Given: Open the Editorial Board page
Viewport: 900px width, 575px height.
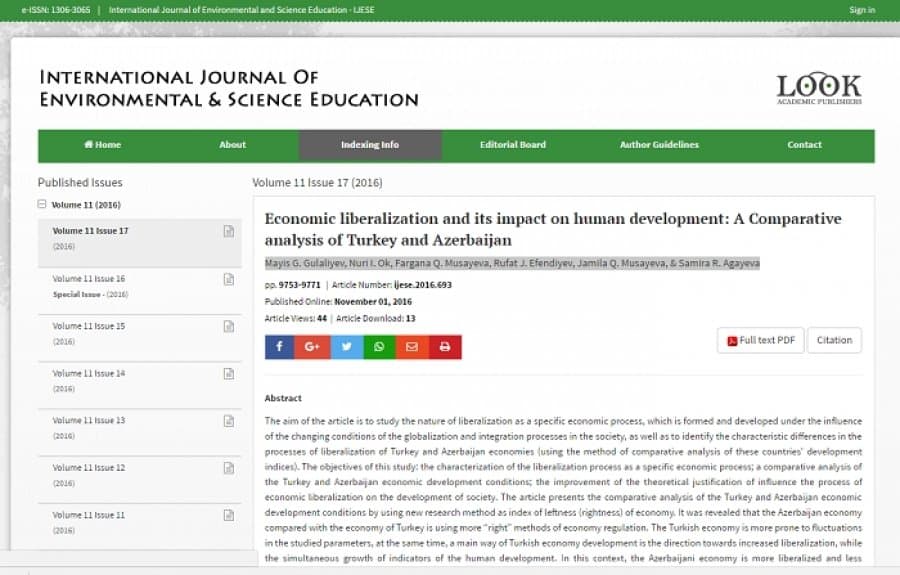Looking at the screenshot, I should 513,145.
